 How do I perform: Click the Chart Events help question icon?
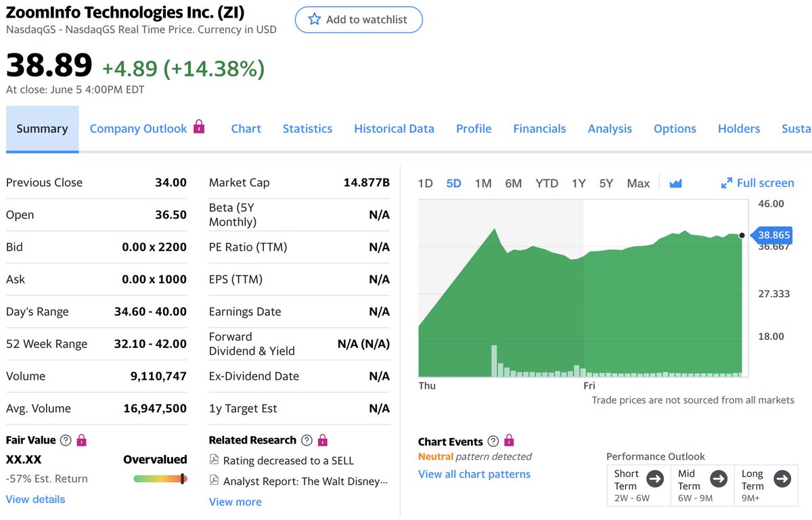click(493, 441)
